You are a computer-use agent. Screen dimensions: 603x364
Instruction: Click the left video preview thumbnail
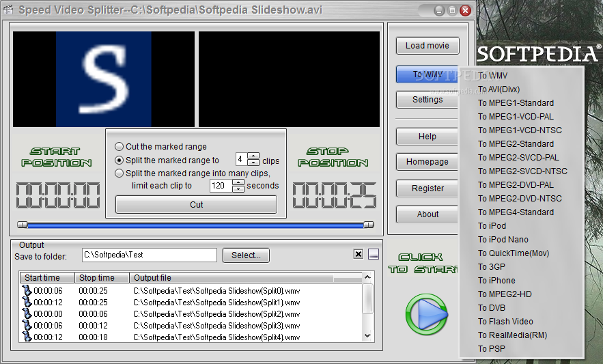point(104,79)
